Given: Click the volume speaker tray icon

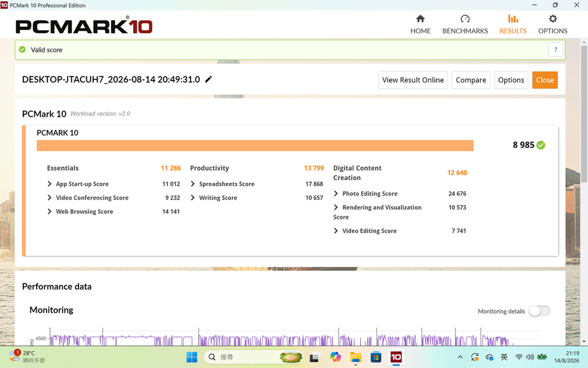Looking at the screenshot, I should coord(530,357).
